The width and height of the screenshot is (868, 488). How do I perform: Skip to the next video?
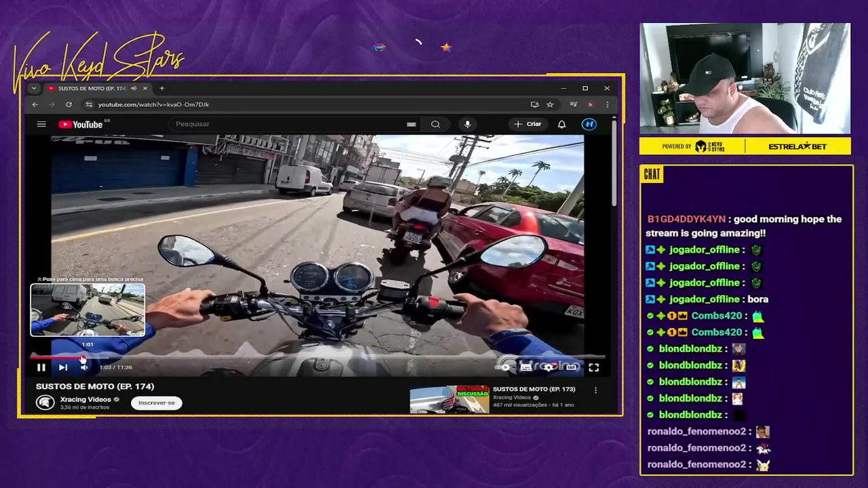point(62,367)
